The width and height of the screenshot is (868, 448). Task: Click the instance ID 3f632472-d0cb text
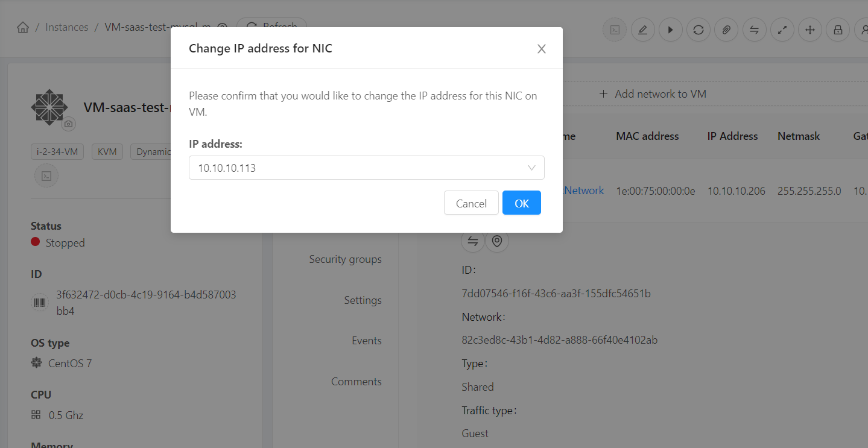pos(146,303)
